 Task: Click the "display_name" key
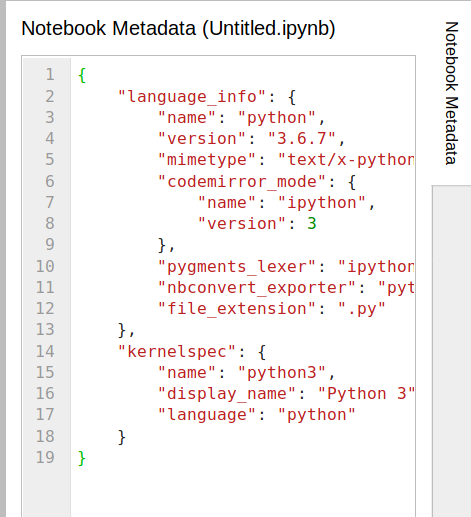tap(227, 394)
